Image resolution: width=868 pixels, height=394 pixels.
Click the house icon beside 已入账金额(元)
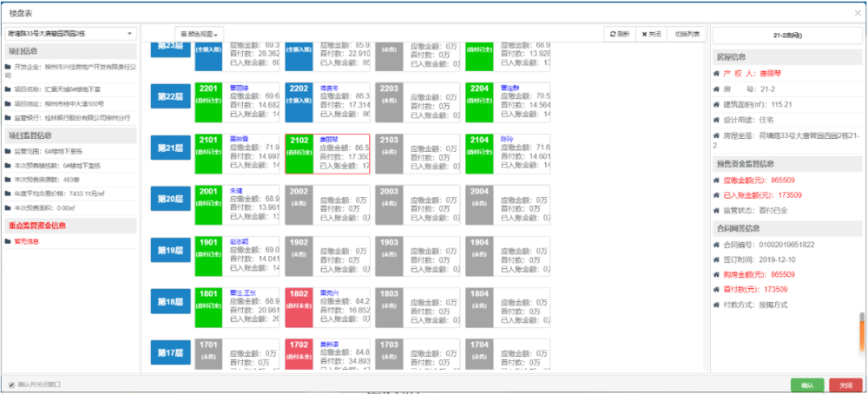[716, 194]
